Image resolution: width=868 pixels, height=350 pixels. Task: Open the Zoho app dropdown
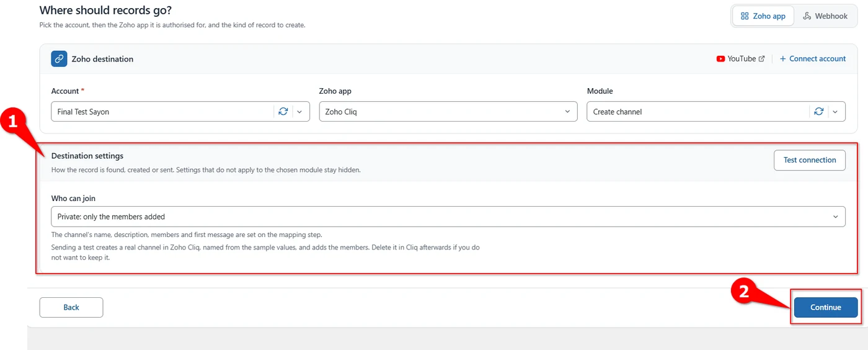(x=448, y=112)
